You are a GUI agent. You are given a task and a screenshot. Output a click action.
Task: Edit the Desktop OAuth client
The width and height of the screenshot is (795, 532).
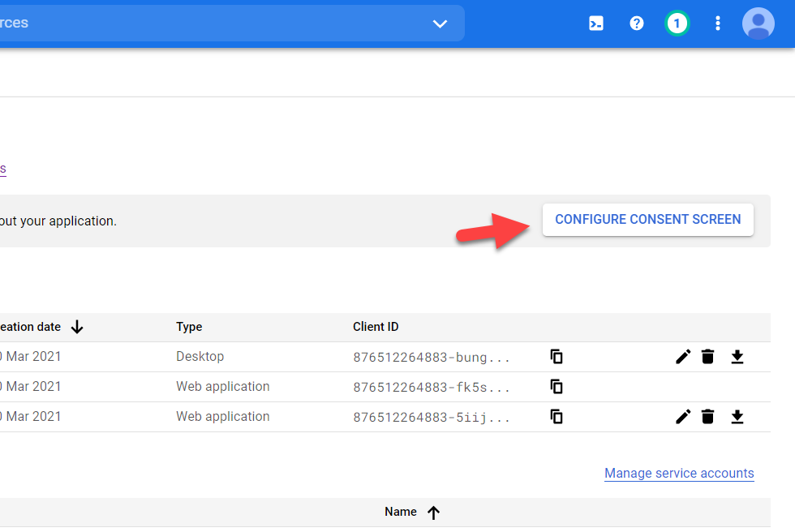683,357
